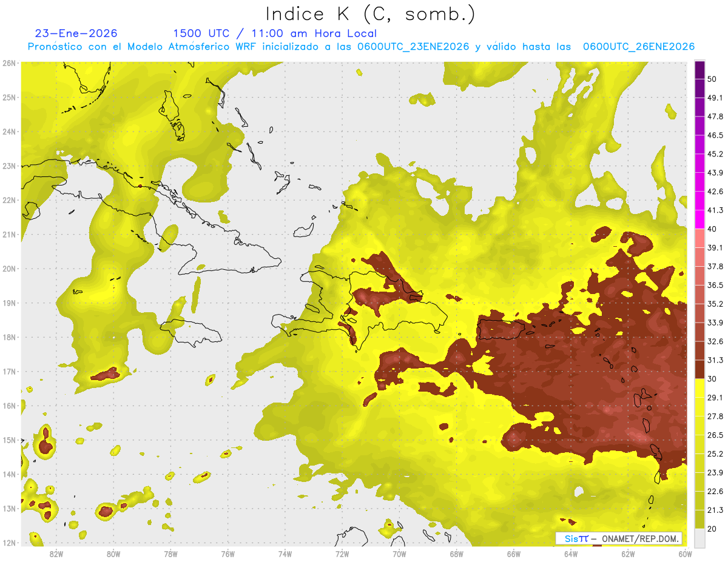Click colorbar value '41.3'

715,210
